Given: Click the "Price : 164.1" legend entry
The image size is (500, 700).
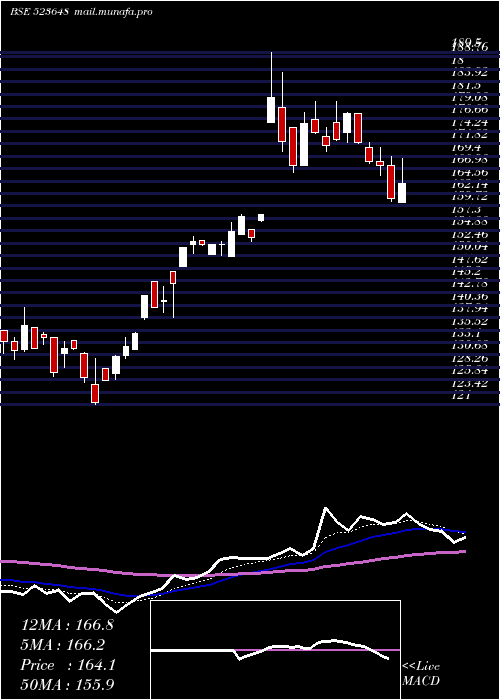Looking at the screenshot, I should click(x=68, y=665).
